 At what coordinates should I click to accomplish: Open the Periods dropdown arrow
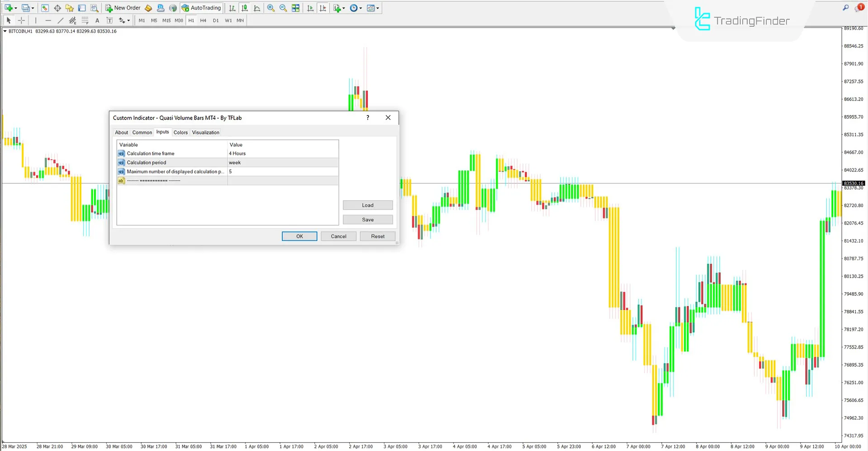[x=361, y=8]
